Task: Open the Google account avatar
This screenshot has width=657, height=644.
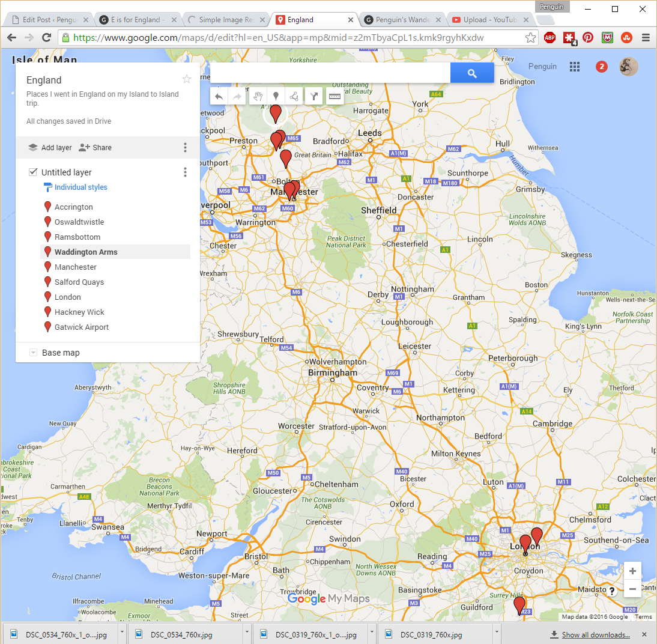Action: click(x=629, y=67)
